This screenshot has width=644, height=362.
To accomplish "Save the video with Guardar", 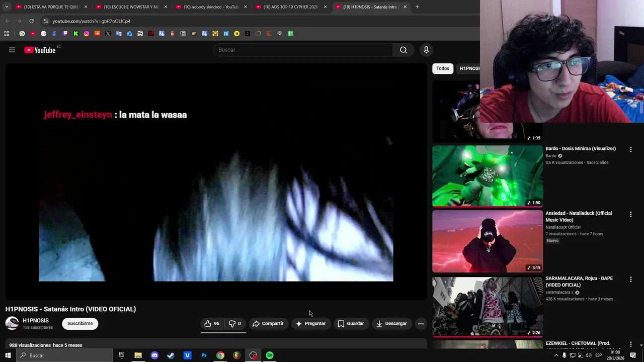I will pos(351,324).
